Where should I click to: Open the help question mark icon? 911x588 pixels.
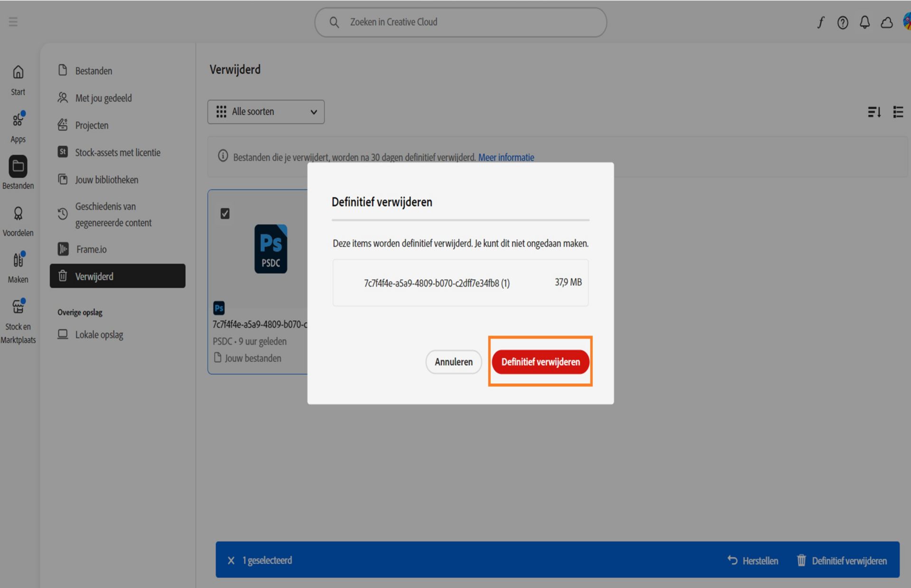pos(843,22)
